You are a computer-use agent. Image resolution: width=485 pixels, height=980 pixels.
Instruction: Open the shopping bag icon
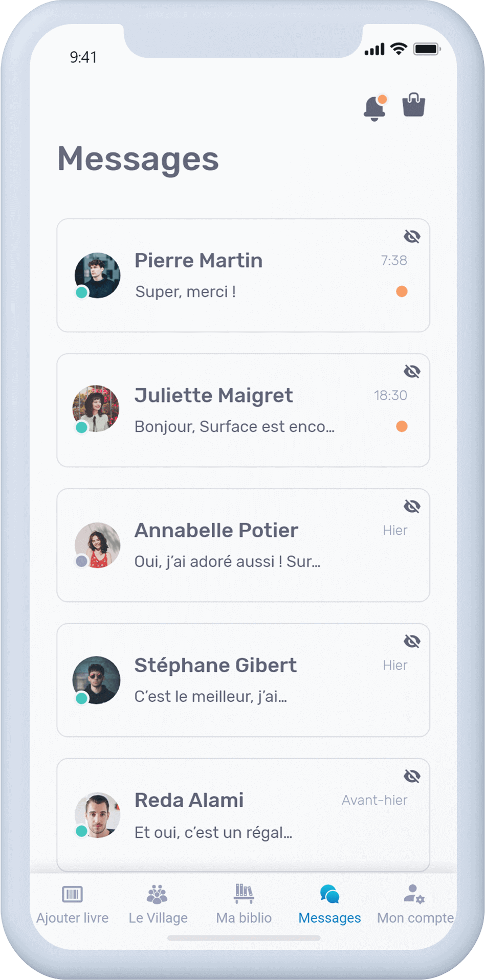pyautogui.click(x=413, y=105)
